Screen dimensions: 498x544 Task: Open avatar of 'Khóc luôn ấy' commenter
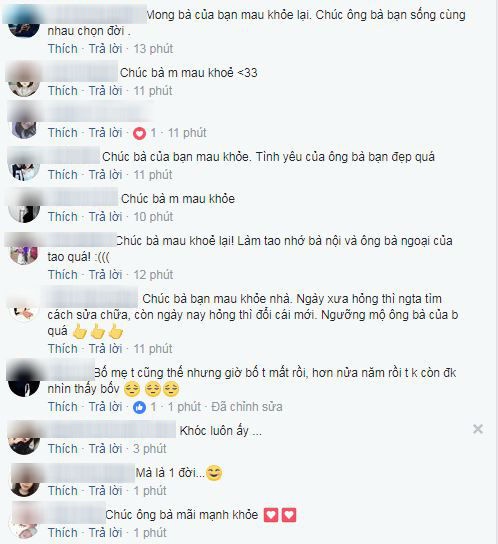(x=24, y=438)
